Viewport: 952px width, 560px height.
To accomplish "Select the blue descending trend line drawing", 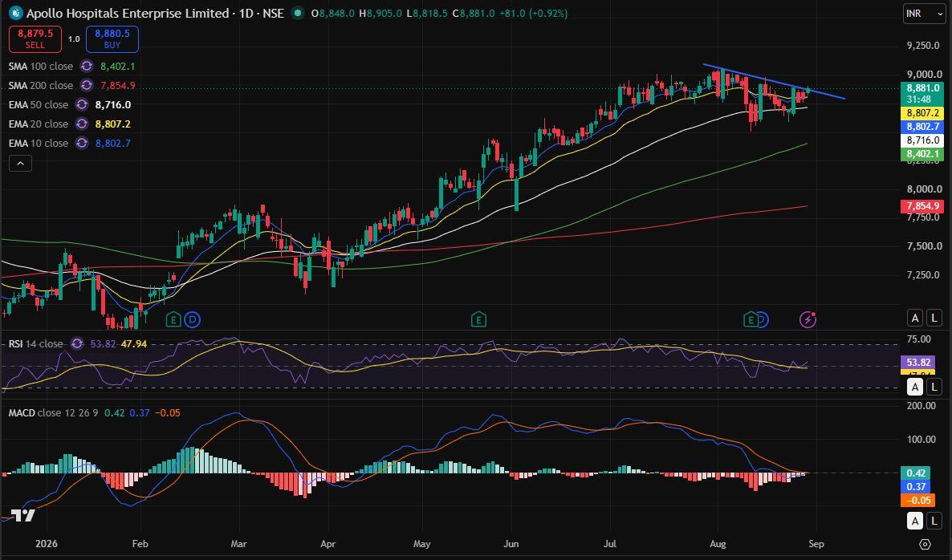I will 774,81.
